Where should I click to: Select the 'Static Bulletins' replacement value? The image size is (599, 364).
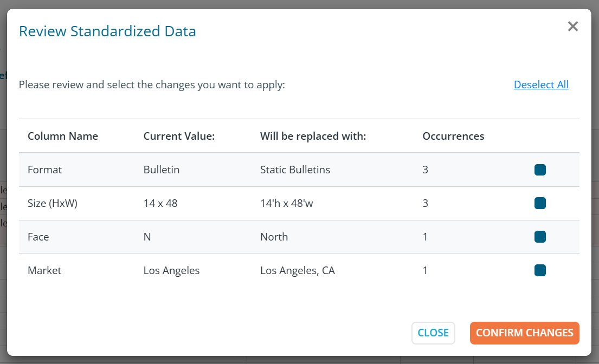pyautogui.click(x=295, y=170)
